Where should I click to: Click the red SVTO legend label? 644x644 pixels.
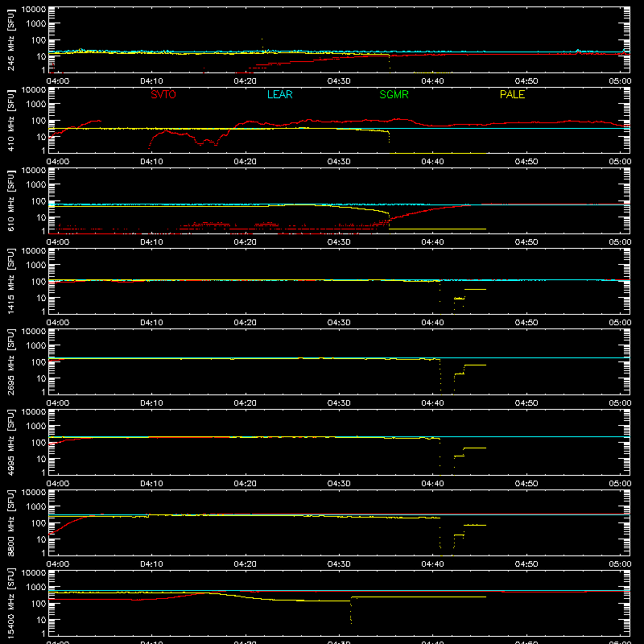(163, 94)
